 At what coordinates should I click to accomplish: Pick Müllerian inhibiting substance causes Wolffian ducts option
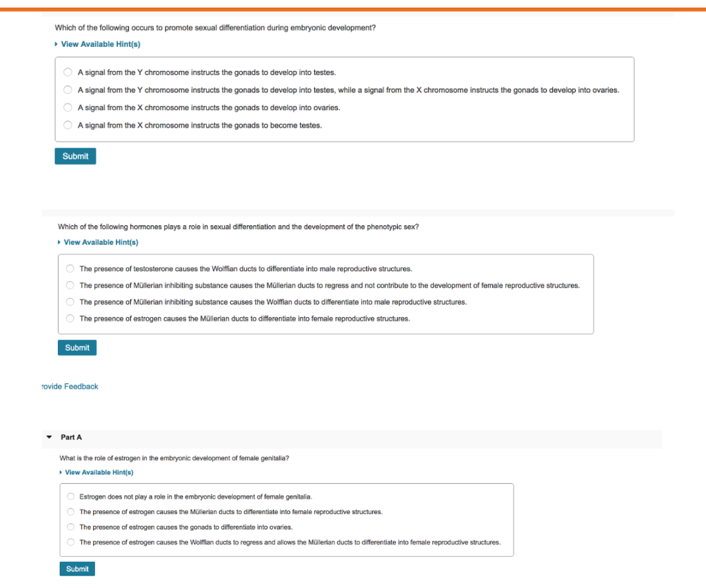click(x=70, y=302)
